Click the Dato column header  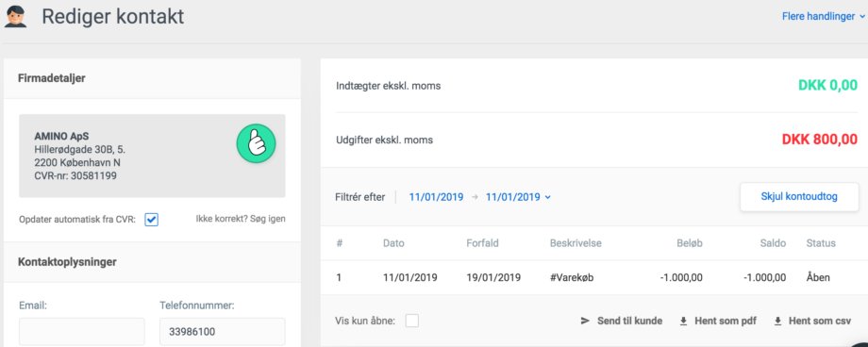[x=393, y=243]
